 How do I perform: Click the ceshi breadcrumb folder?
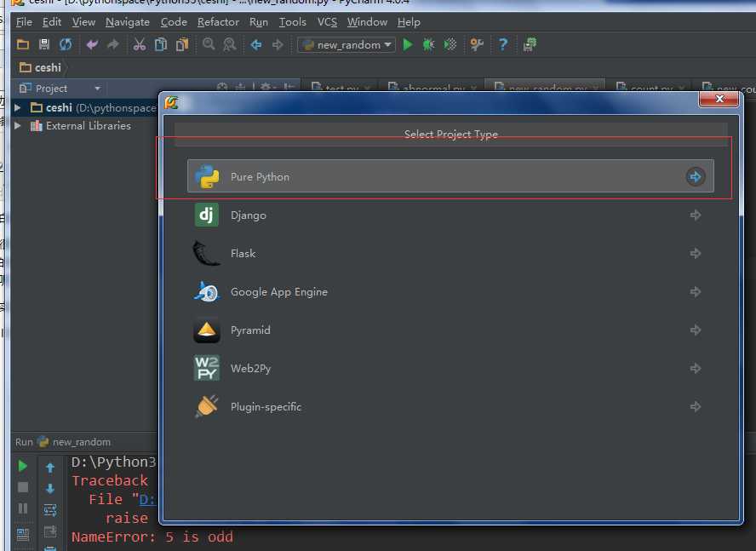coord(41,67)
